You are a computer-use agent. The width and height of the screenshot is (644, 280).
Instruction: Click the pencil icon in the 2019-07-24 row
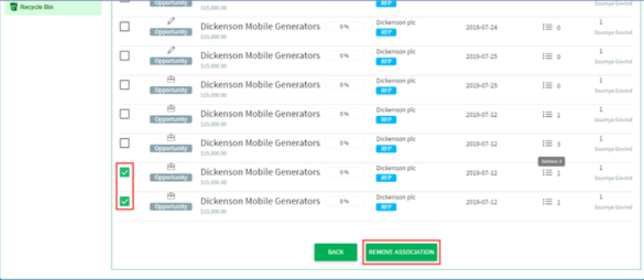pyautogui.click(x=171, y=21)
